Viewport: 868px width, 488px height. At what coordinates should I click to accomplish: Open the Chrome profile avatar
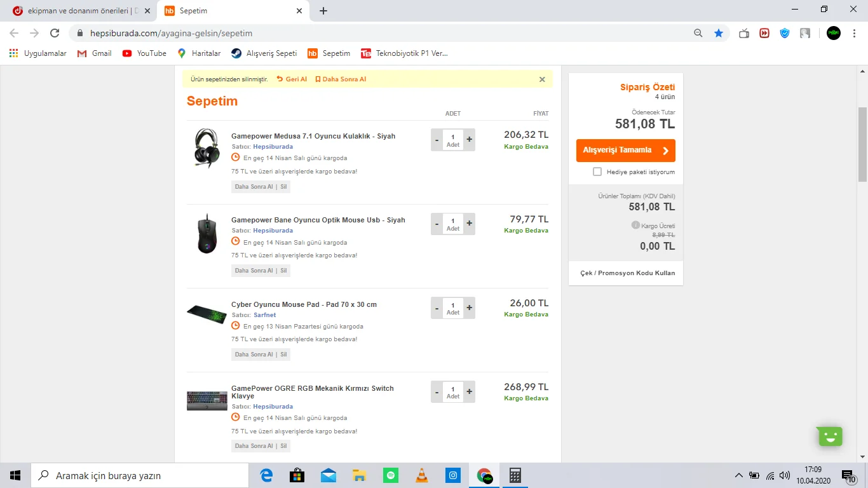(x=834, y=33)
